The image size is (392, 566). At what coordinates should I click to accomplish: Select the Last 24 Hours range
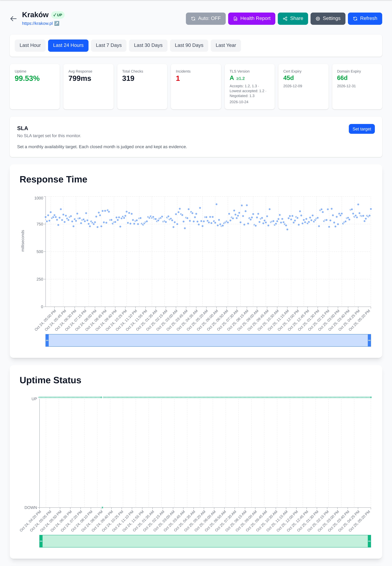tap(68, 45)
